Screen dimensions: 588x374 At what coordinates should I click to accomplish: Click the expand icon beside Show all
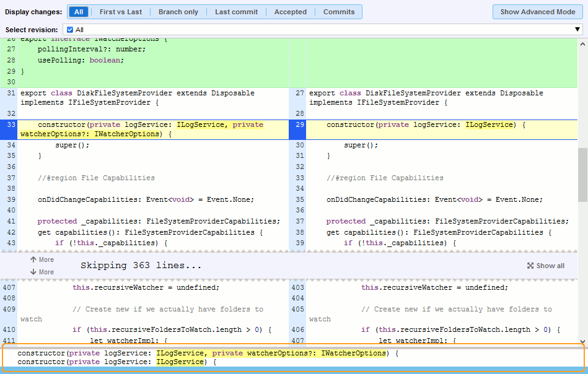click(x=530, y=266)
